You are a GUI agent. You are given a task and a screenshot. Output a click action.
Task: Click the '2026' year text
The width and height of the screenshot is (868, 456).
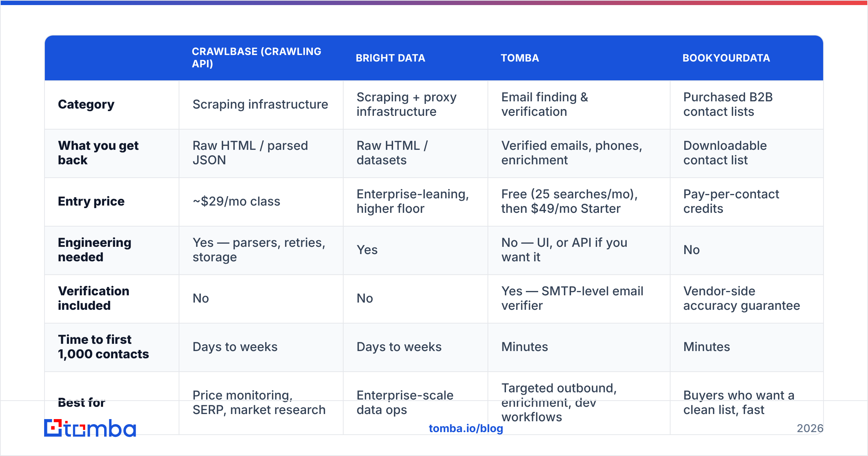(810, 428)
